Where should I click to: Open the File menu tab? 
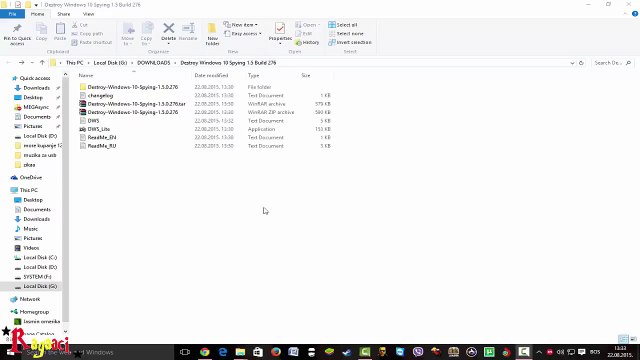[12, 14]
